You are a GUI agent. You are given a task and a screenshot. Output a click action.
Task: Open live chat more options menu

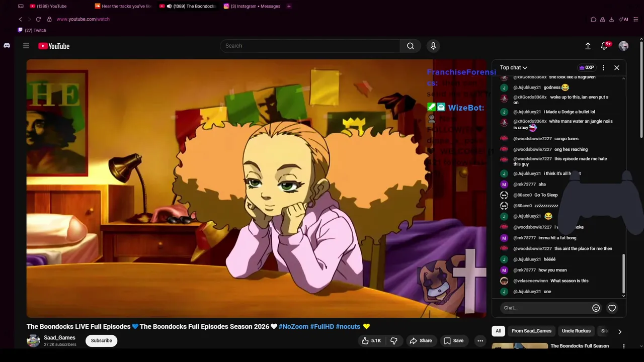click(x=603, y=67)
